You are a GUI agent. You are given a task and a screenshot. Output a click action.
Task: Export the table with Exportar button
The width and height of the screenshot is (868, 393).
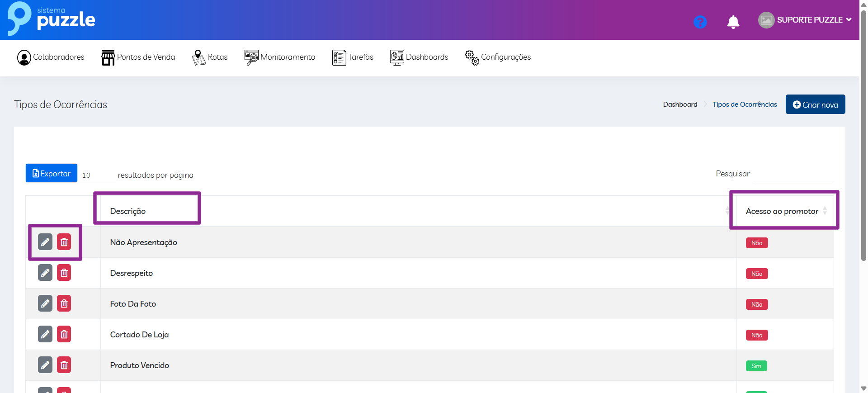(x=52, y=174)
